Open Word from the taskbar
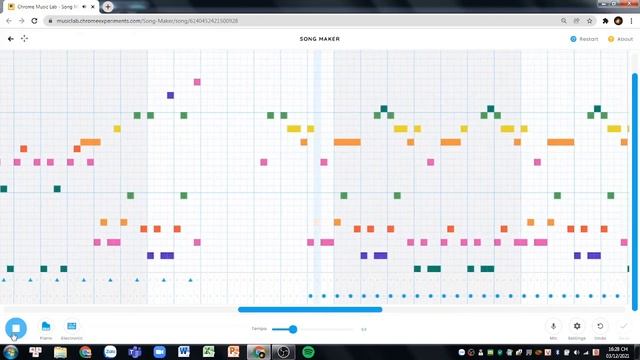 (x=184, y=352)
